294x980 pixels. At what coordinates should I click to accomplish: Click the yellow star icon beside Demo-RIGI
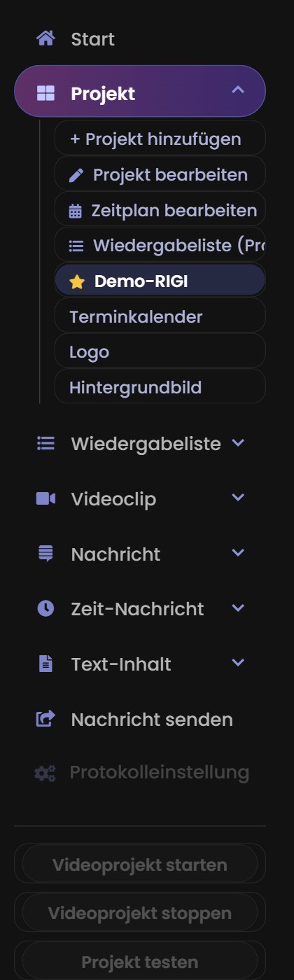(77, 281)
